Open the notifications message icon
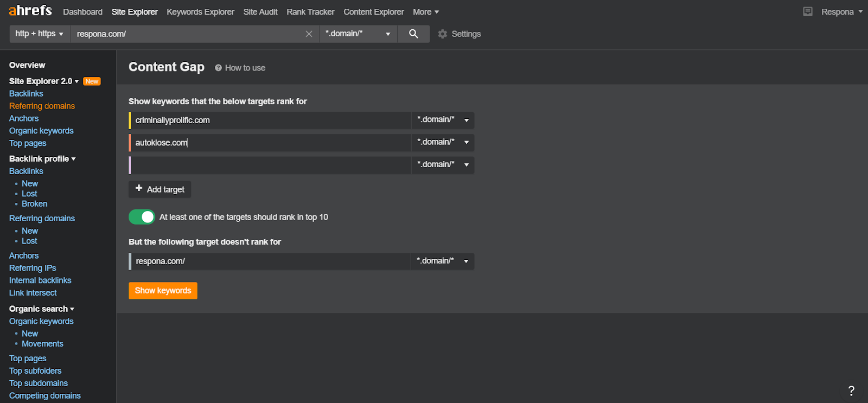Viewport: 868px width, 403px height. [x=808, y=11]
